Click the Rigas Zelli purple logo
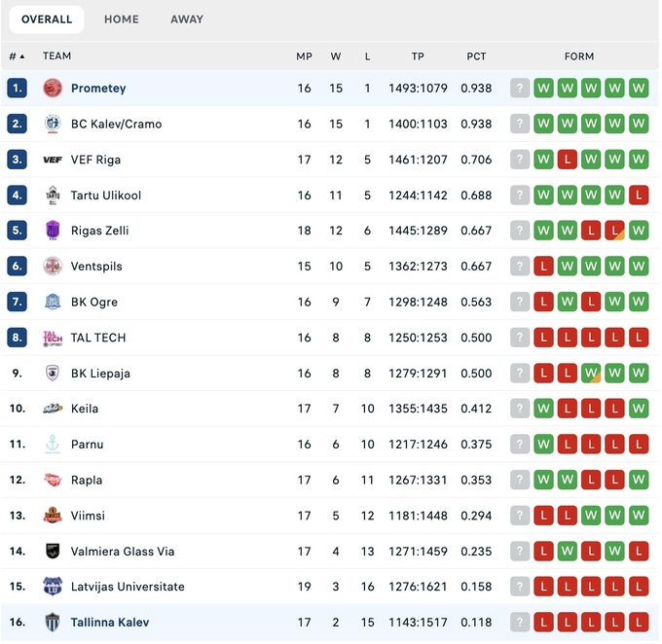This screenshot has height=644, width=662. pos(53,231)
